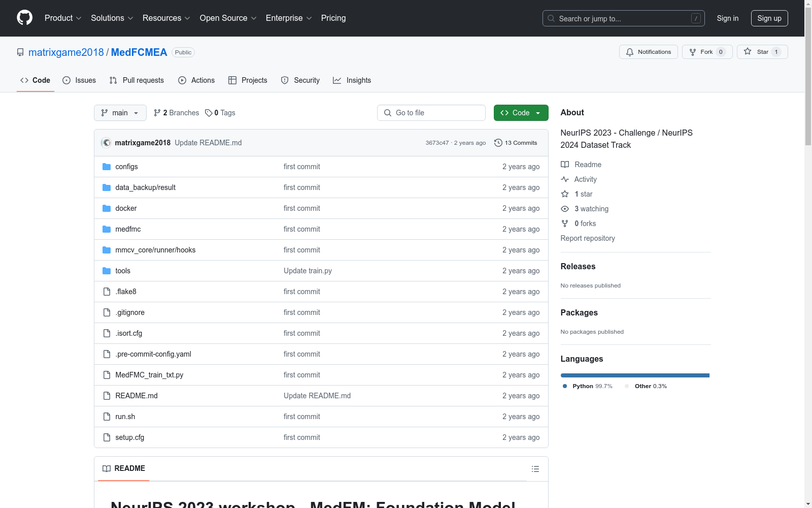The image size is (812, 508).
Task: Open the data_backup/result folder
Action: (146, 187)
